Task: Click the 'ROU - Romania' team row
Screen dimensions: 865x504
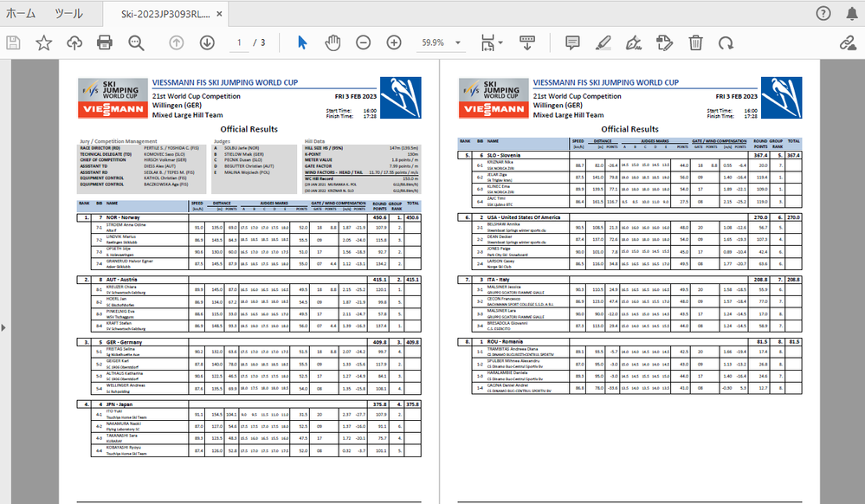Action: pyautogui.click(x=629, y=342)
